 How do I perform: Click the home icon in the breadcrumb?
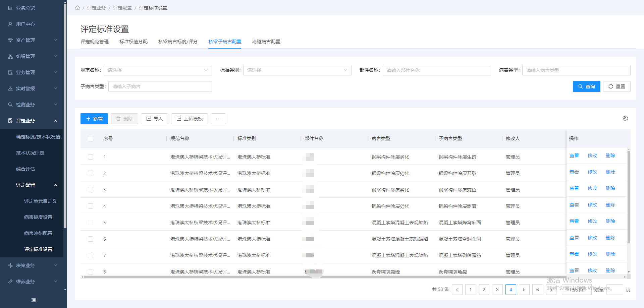pos(77,8)
